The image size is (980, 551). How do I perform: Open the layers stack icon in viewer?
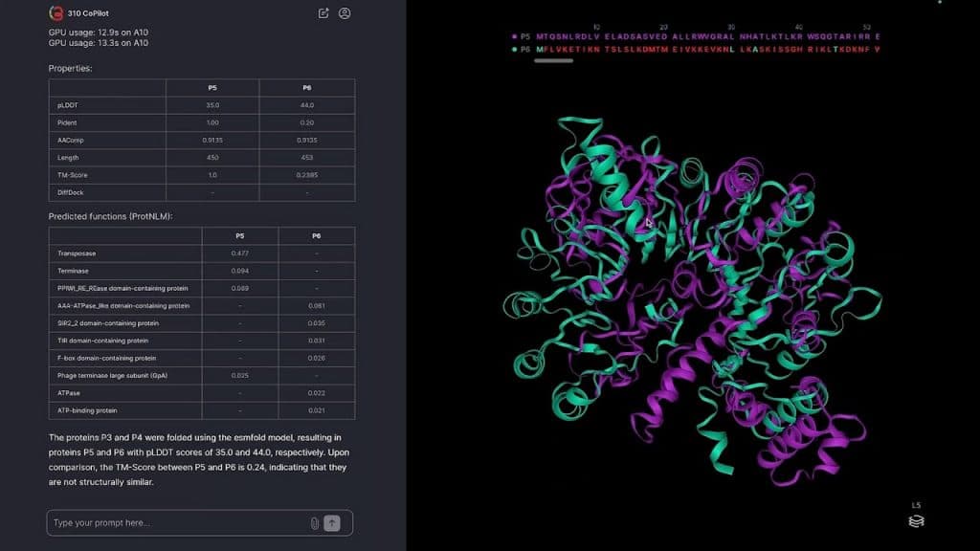[x=916, y=521]
